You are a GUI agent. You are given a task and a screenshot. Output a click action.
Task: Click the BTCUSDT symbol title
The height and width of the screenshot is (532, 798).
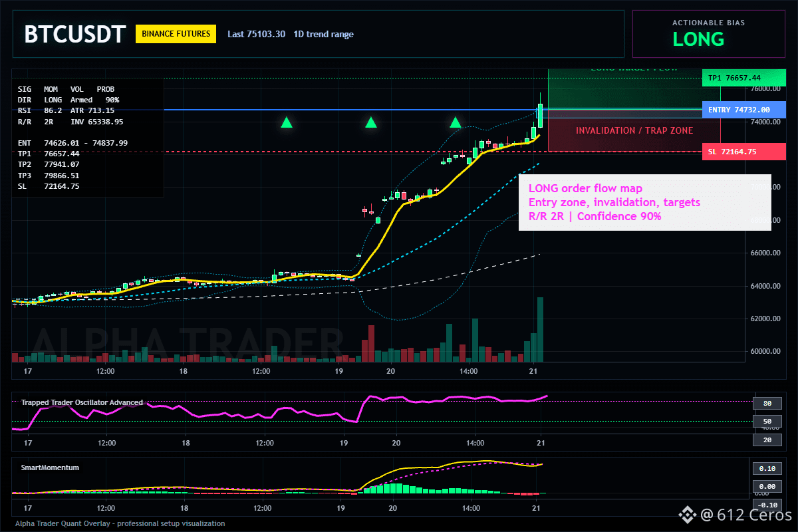pyautogui.click(x=74, y=35)
